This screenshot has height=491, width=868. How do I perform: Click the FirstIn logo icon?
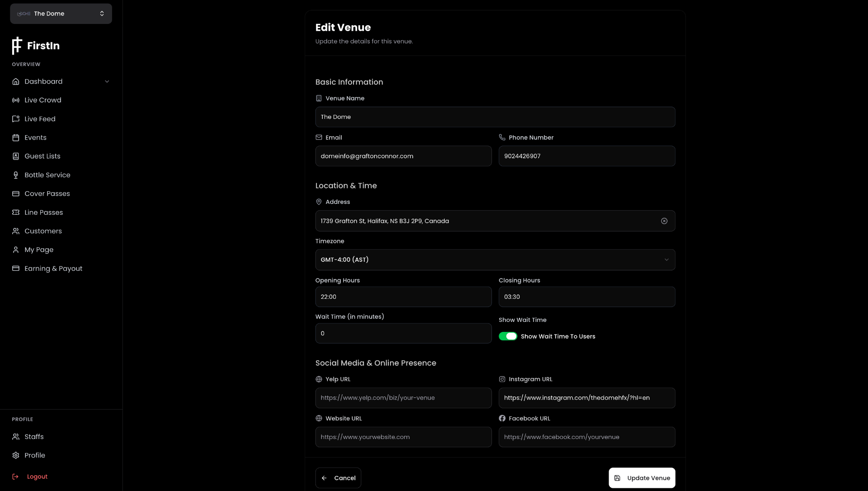[17, 46]
